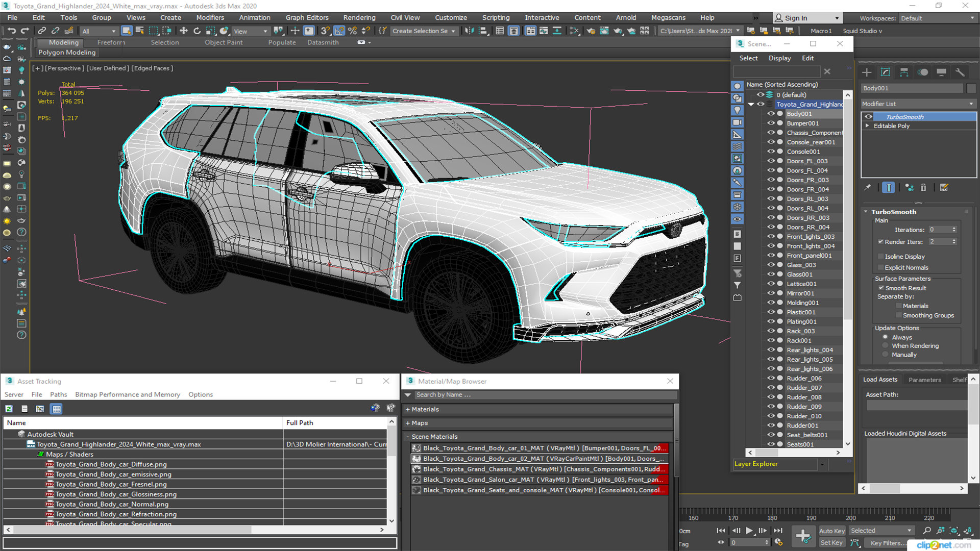
Task: Toggle TurboSmooth modifier eye icon
Action: 868,117
